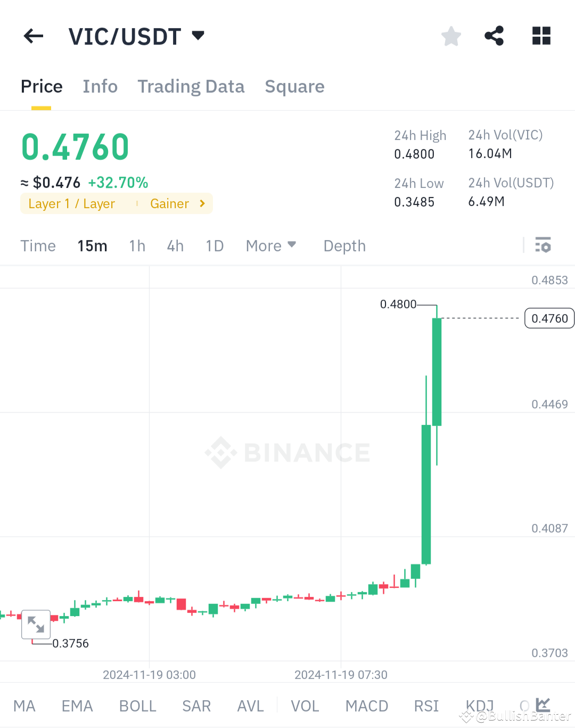Viewport: 575px width, 728px height.
Task: Select the MACD indicator label
Action: point(366,705)
